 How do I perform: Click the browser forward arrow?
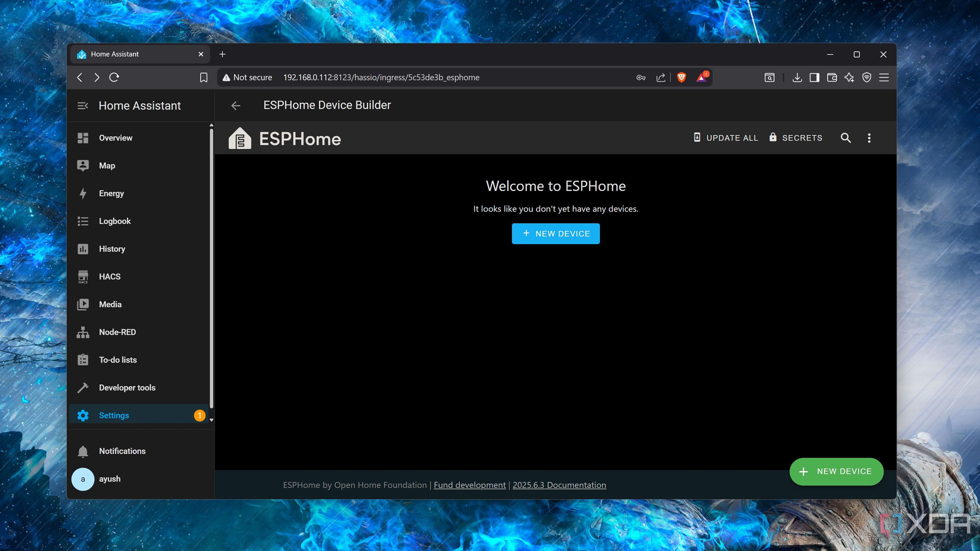click(x=97, y=78)
